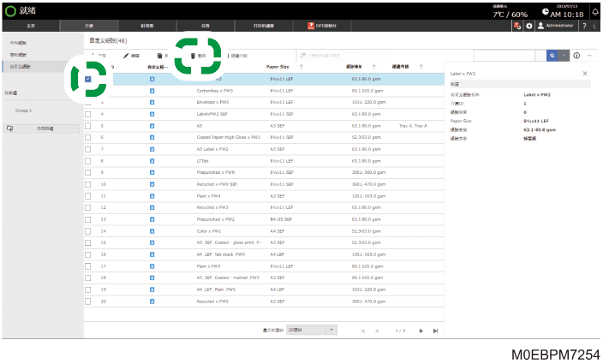This screenshot has width=603, height=364.
Task: Switch to the fourth top navigation tab
Action: pyautogui.click(x=206, y=26)
